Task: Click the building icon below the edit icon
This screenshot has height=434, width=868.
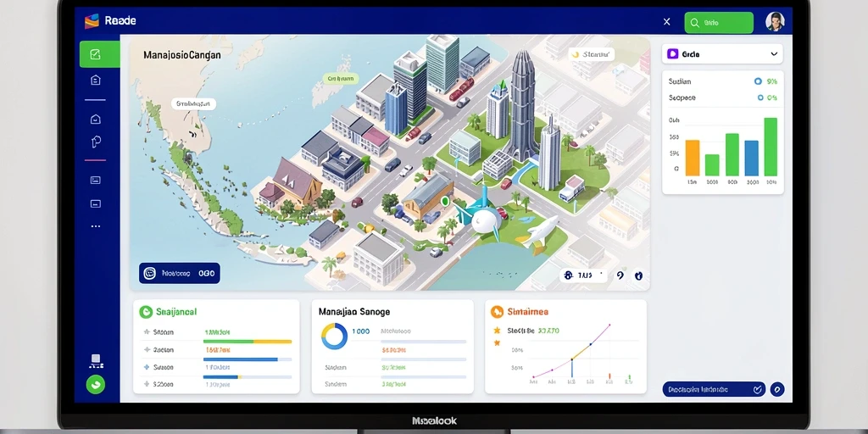Action: click(x=95, y=81)
